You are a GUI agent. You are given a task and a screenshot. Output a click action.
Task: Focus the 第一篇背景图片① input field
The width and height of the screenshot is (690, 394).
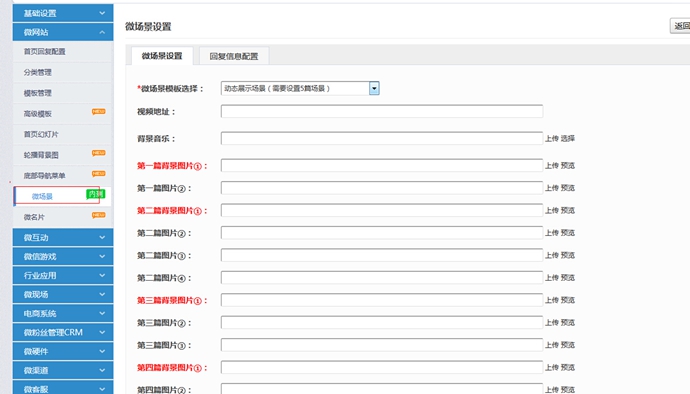382,165
